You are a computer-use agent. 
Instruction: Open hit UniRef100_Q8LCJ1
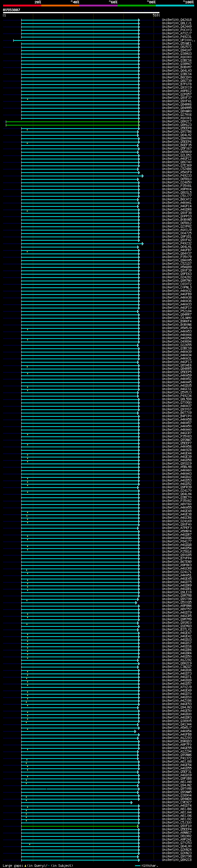click(x=176, y=23)
